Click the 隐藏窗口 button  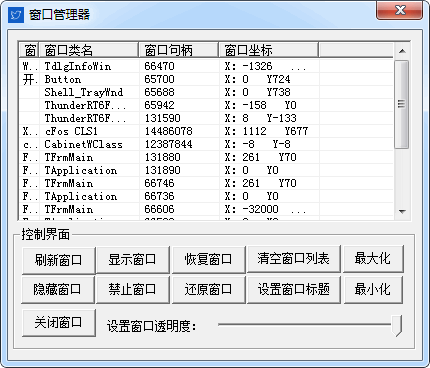(58, 289)
